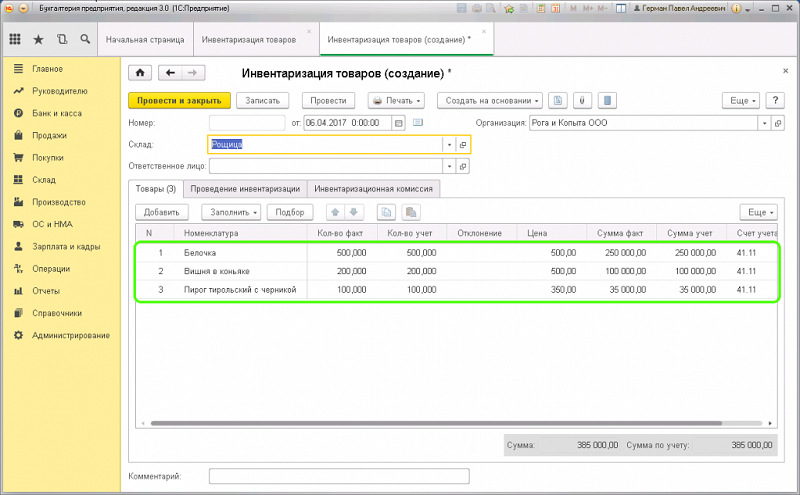Click the search magnifier icon
Image resolution: width=800 pixels, height=495 pixels.
click(x=85, y=39)
